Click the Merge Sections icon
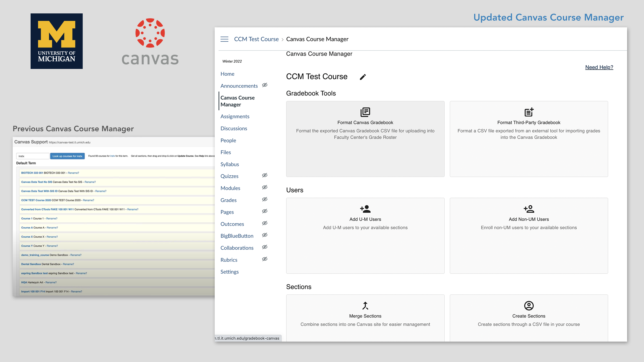Screen dimensions: 644x362 (x=365, y=305)
